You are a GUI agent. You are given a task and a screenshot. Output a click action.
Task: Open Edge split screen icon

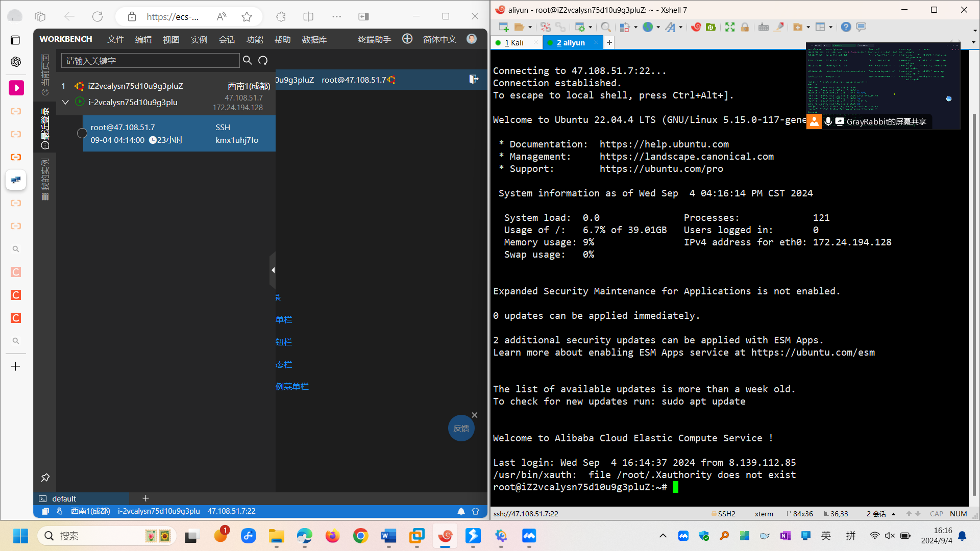pos(308,16)
